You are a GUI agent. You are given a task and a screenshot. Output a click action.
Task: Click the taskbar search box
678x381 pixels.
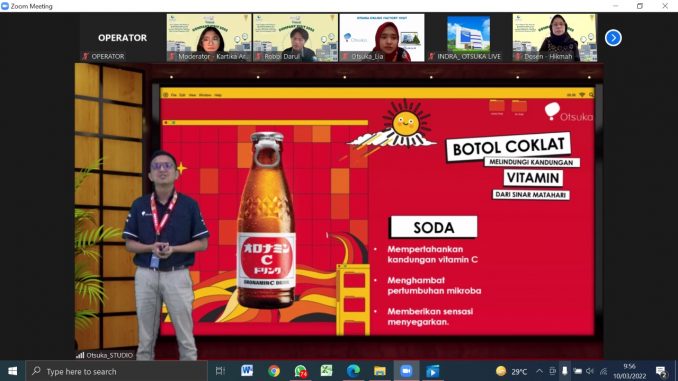(x=116, y=371)
